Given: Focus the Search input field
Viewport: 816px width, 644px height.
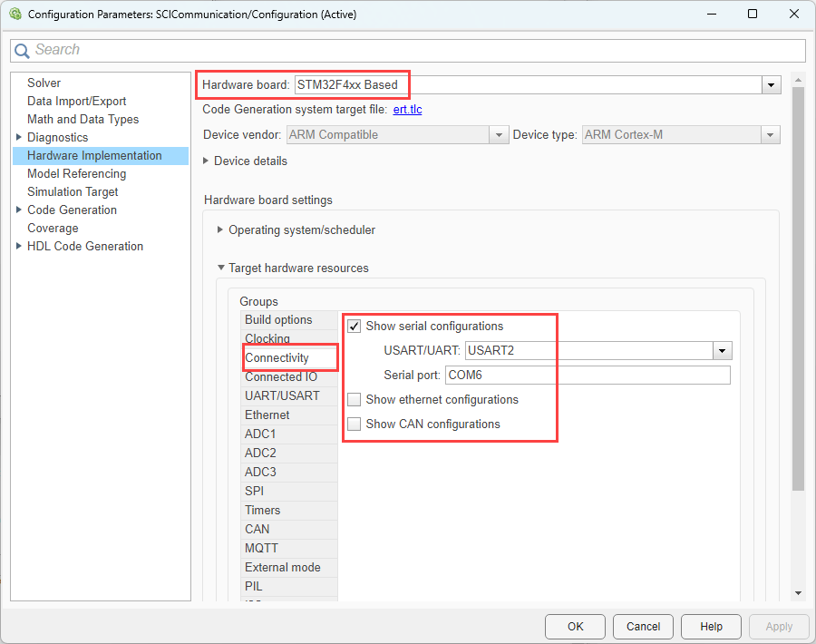Looking at the screenshot, I should point(408,50).
